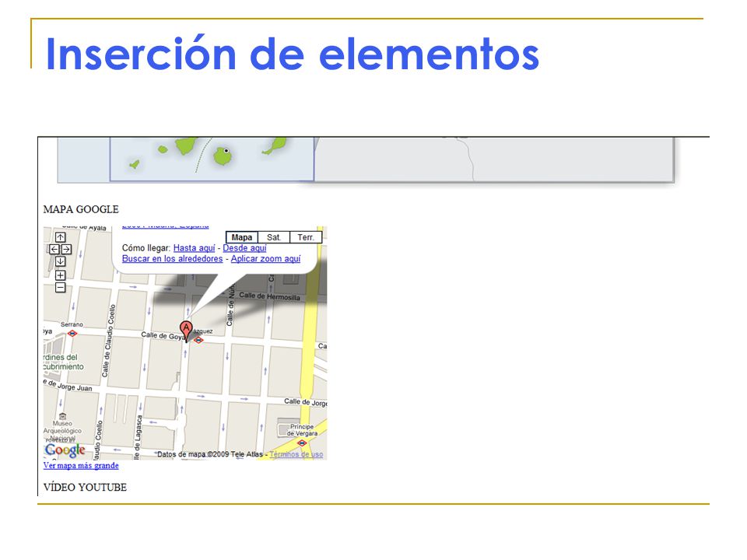Open the Desde aquí directions link
The image size is (747, 560).
coord(244,248)
